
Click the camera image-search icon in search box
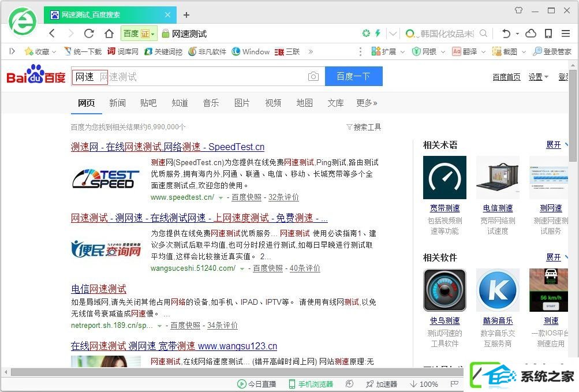[313, 76]
